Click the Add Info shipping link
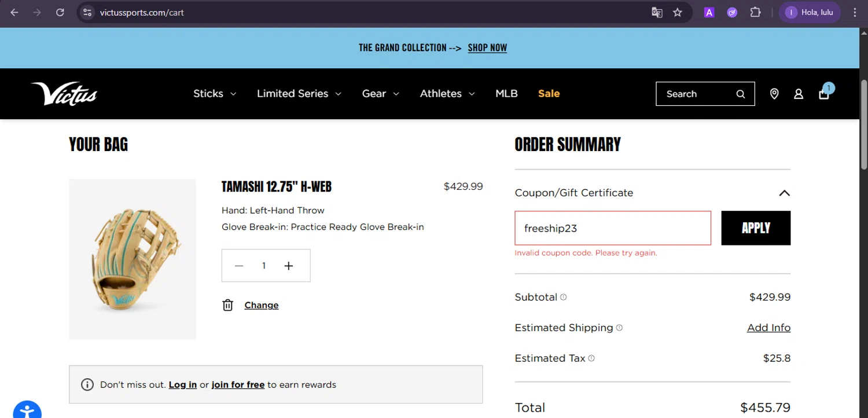The image size is (868, 418). 768,328
